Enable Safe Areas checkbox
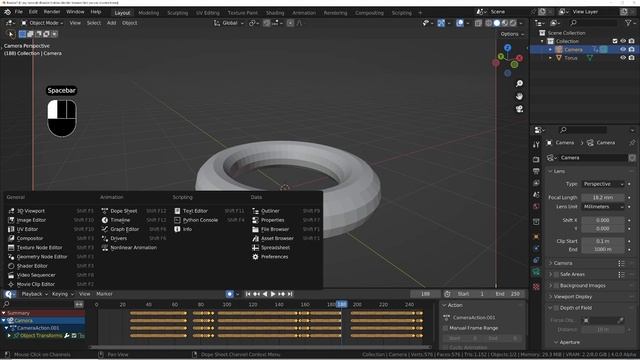Viewport: 640px width, 360px height. pyautogui.click(x=556, y=274)
